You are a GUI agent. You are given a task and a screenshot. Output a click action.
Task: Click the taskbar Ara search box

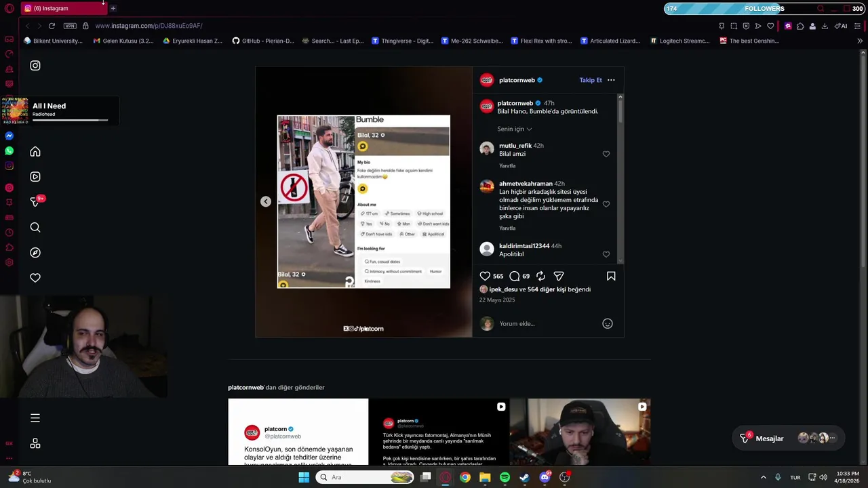tap(366, 477)
